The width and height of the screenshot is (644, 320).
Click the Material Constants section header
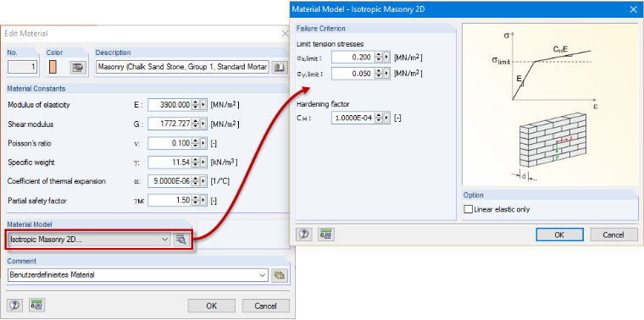tap(36, 89)
